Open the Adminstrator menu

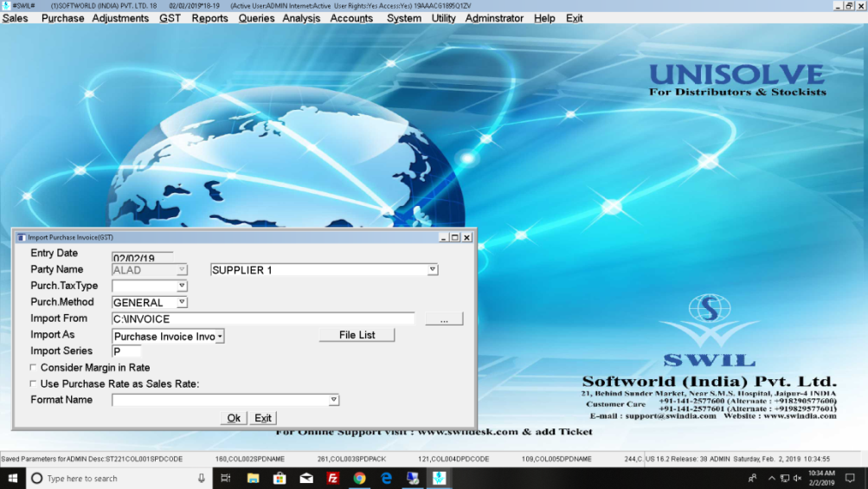coord(494,18)
